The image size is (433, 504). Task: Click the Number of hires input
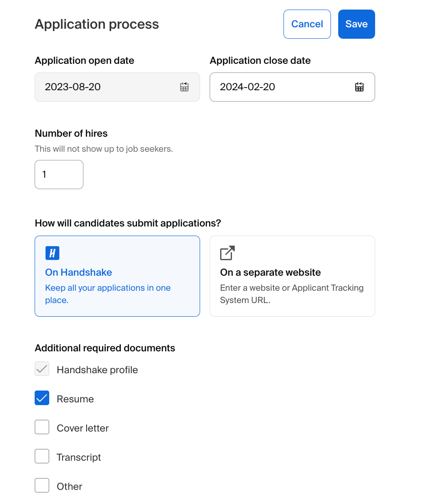pos(59,175)
